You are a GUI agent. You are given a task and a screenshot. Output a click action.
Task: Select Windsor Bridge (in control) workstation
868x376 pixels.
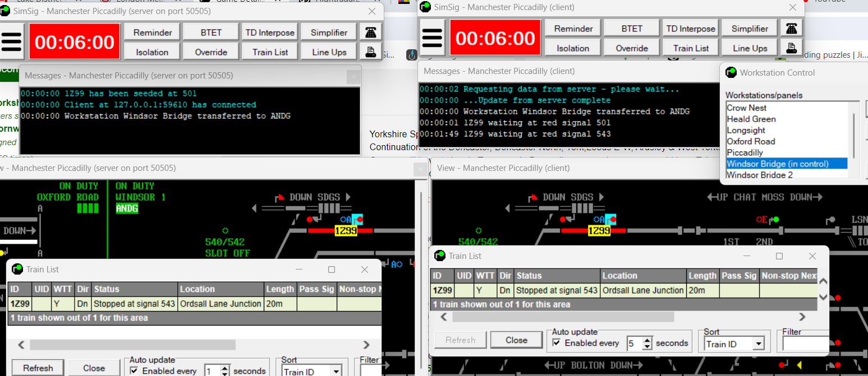point(787,164)
